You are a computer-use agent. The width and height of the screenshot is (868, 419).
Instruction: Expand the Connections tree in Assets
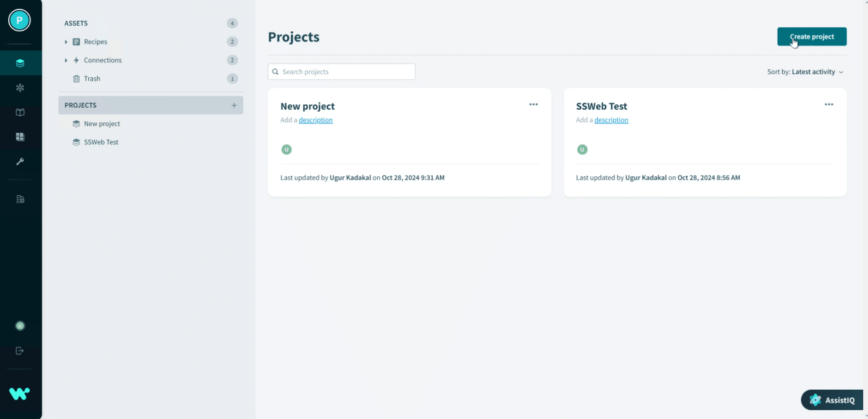(66, 60)
